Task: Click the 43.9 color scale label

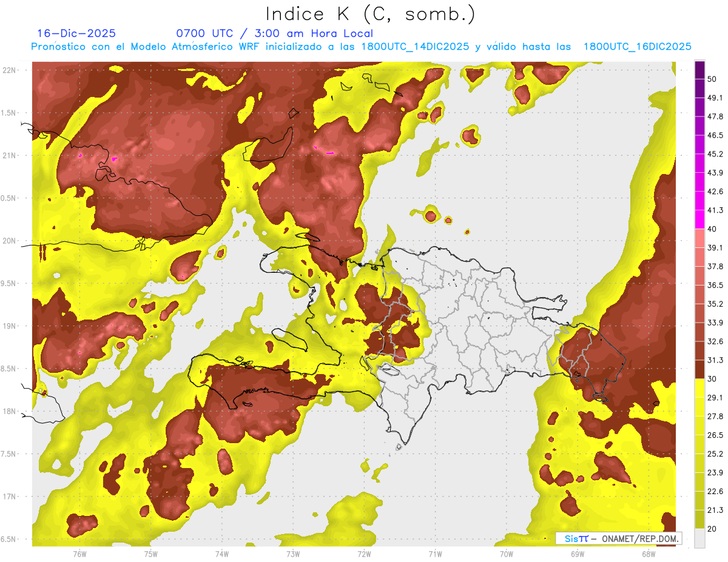Action: pos(715,173)
